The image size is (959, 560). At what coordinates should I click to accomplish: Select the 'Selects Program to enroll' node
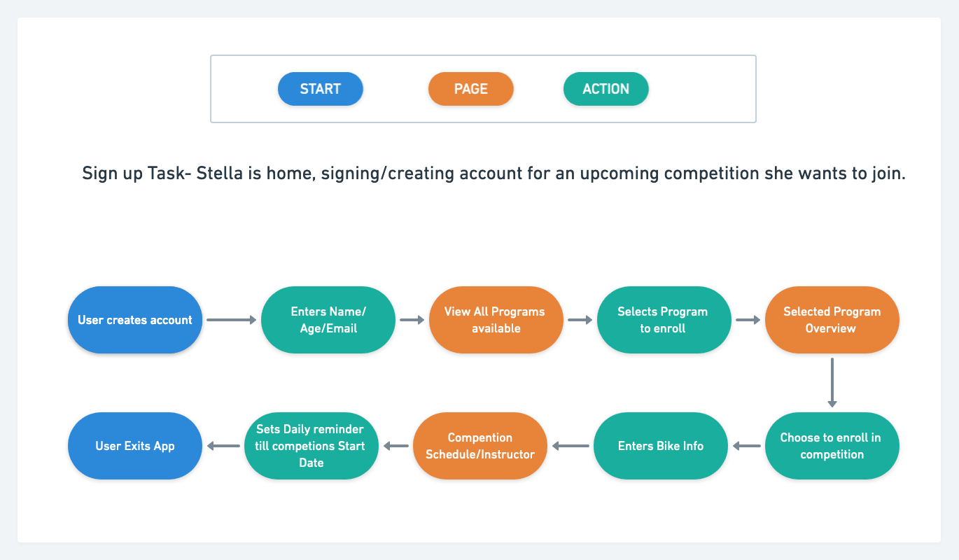tap(663, 320)
